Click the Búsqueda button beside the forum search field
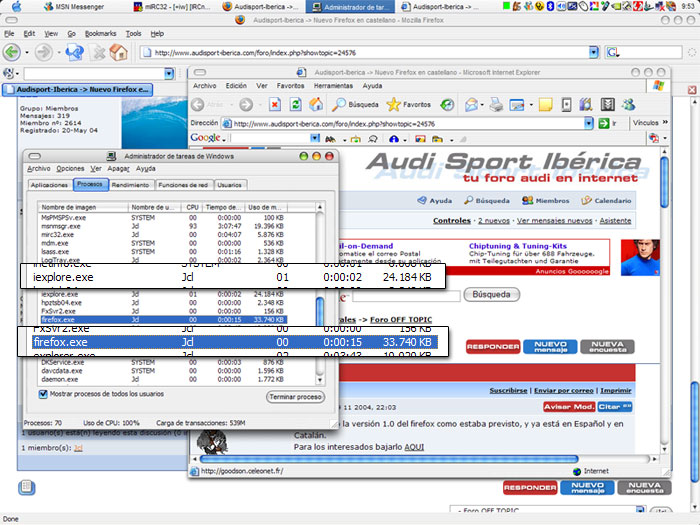 pyautogui.click(x=492, y=294)
